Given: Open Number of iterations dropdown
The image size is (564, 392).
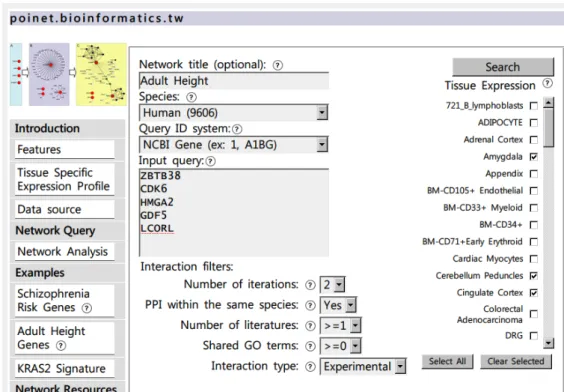Looking at the screenshot, I should click(x=332, y=285).
